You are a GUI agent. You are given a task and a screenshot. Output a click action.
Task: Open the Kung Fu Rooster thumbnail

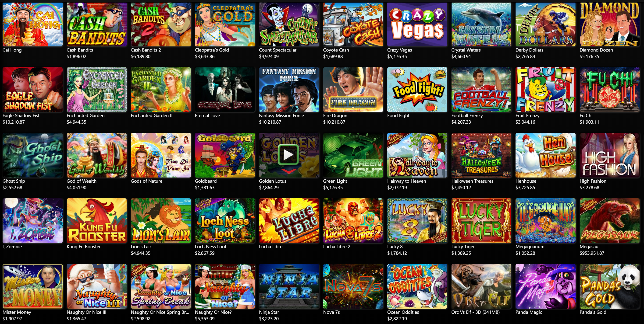pyautogui.click(x=96, y=221)
